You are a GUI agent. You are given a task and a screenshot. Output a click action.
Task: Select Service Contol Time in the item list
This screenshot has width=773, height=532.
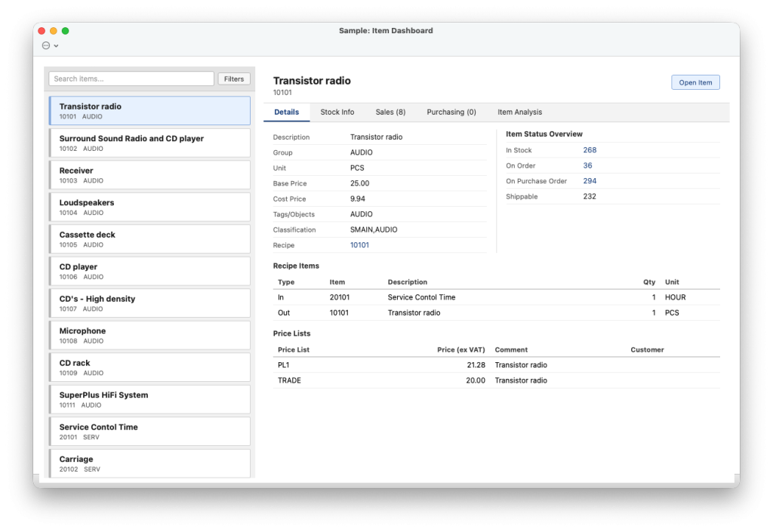click(x=150, y=431)
